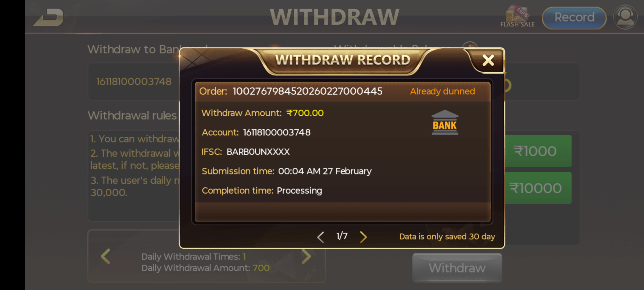The image size is (644, 290).
Task: Show previous daily withdrawal info panel
Action: [105, 257]
